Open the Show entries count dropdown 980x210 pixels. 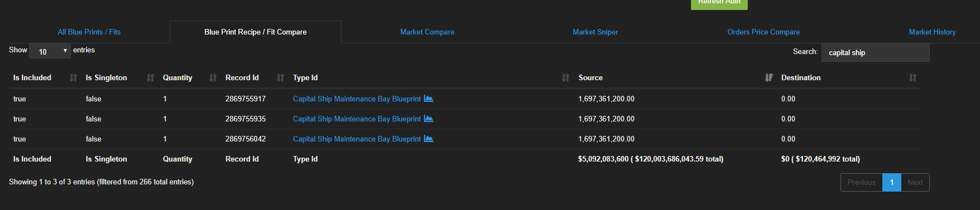coord(50,51)
